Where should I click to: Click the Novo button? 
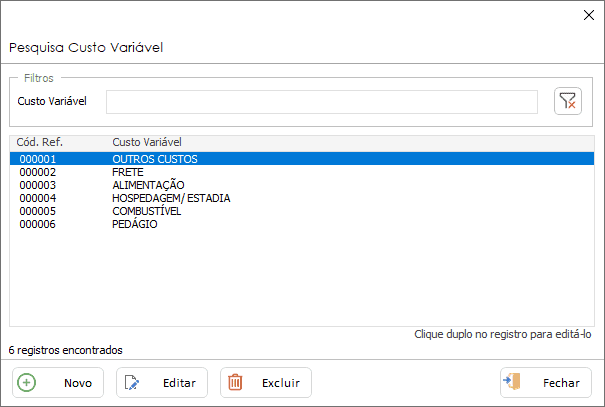58,382
